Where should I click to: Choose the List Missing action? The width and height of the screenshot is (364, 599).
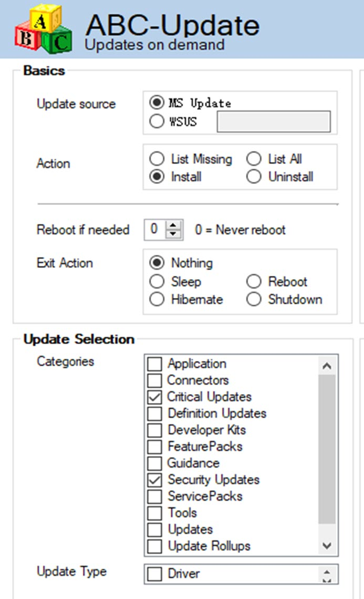coord(157,159)
